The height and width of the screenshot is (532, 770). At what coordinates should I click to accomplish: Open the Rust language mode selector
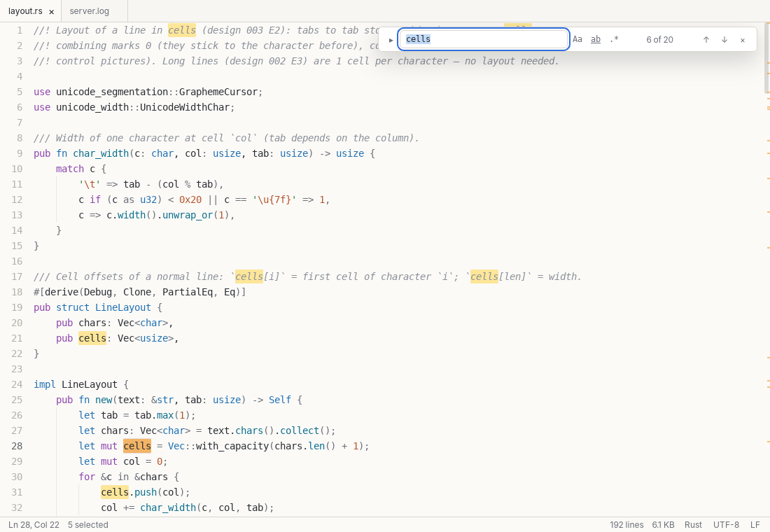694,524
